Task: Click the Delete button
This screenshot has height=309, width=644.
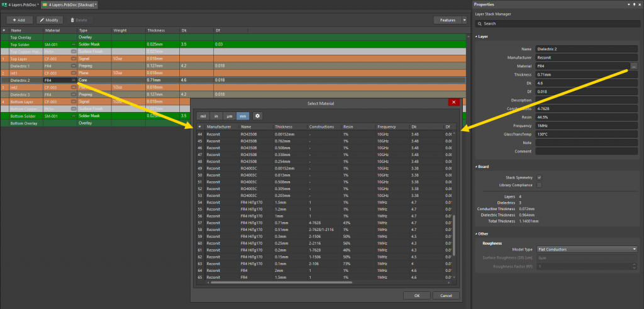Action: point(79,20)
